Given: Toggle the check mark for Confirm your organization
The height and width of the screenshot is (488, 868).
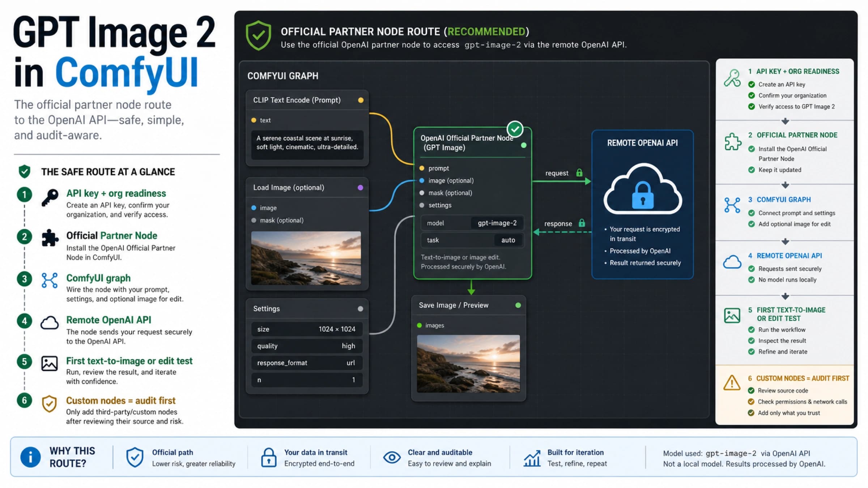Looking at the screenshot, I should click(752, 95).
